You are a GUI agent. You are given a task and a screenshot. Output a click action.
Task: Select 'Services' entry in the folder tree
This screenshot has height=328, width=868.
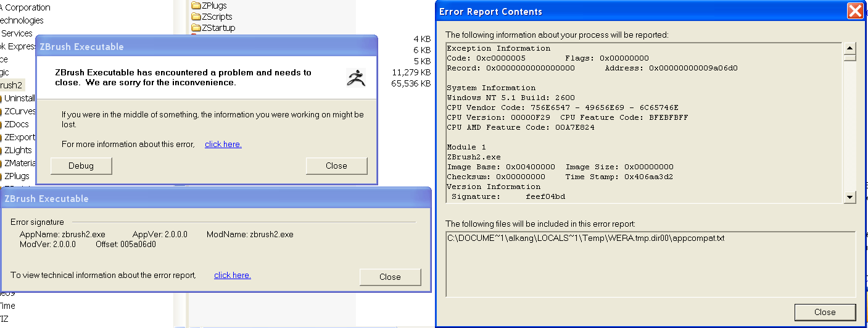[x=17, y=33]
